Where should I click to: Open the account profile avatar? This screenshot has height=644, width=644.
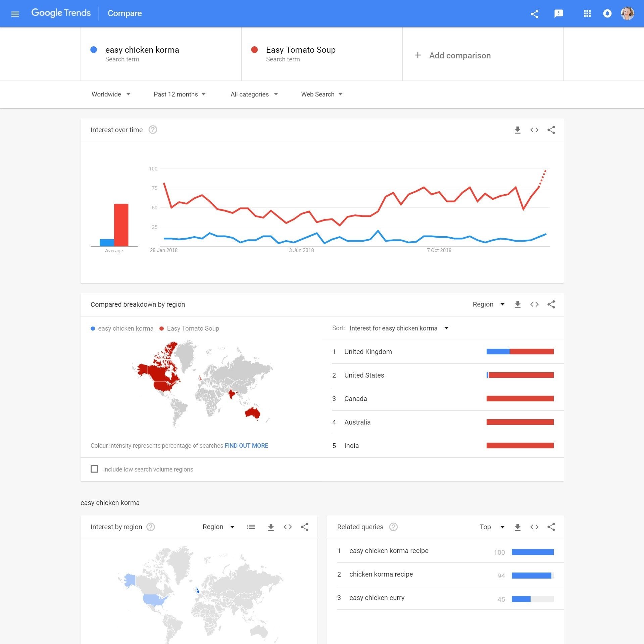(627, 13)
